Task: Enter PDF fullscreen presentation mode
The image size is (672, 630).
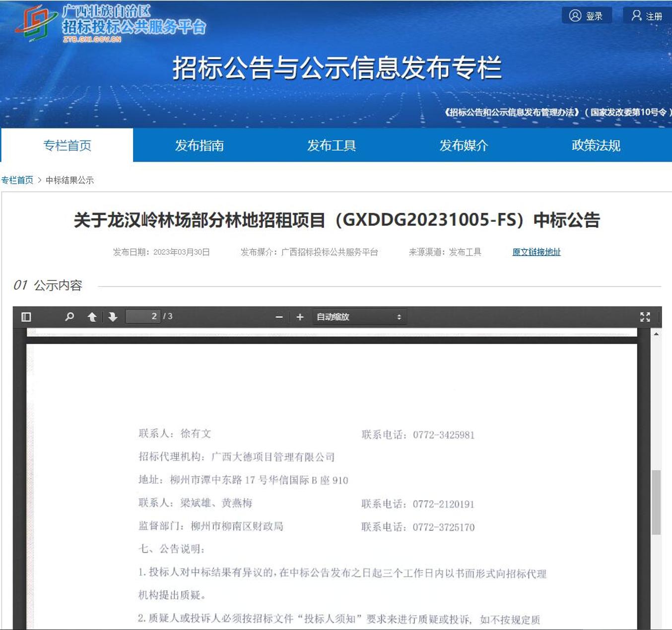Action: pyautogui.click(x=645, y=317)
